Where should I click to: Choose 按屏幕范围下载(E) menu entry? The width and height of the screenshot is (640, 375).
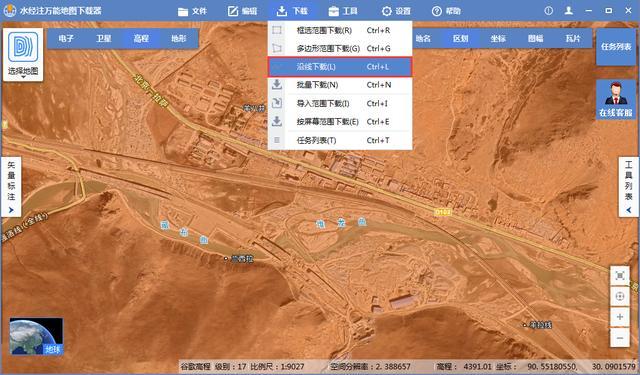pyautogui.click(x=340, y=122)
